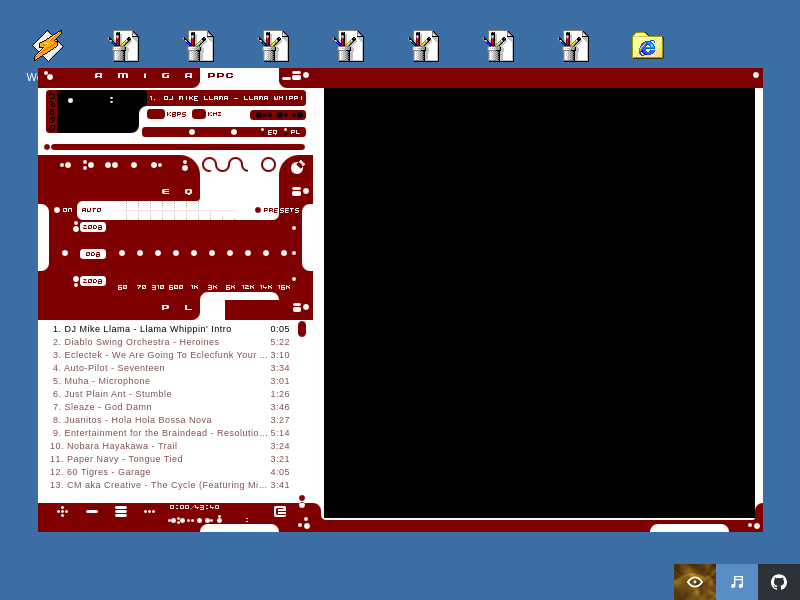Click the music note icon in bottom corner
The width and height of the screenshot is (800, 600).
(x=736, y=582)
